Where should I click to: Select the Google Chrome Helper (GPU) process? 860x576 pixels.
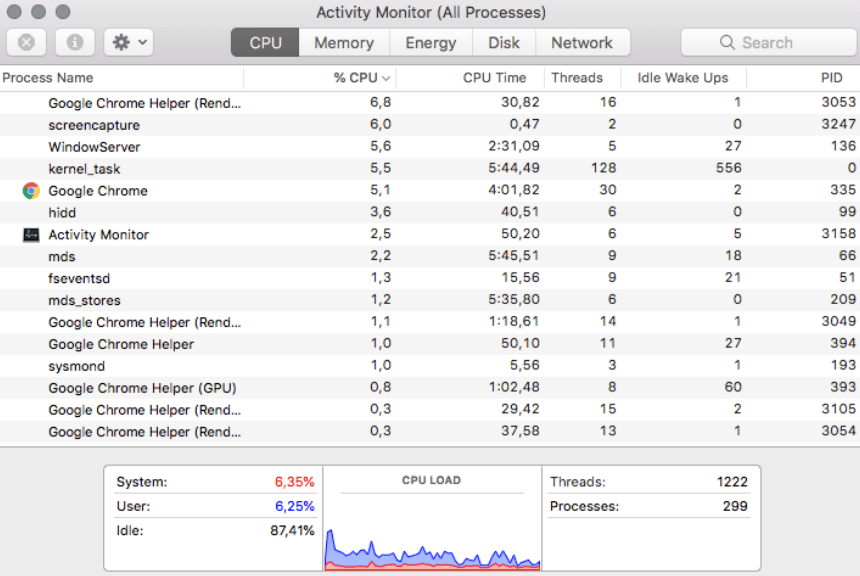click(x=430, y=388)
